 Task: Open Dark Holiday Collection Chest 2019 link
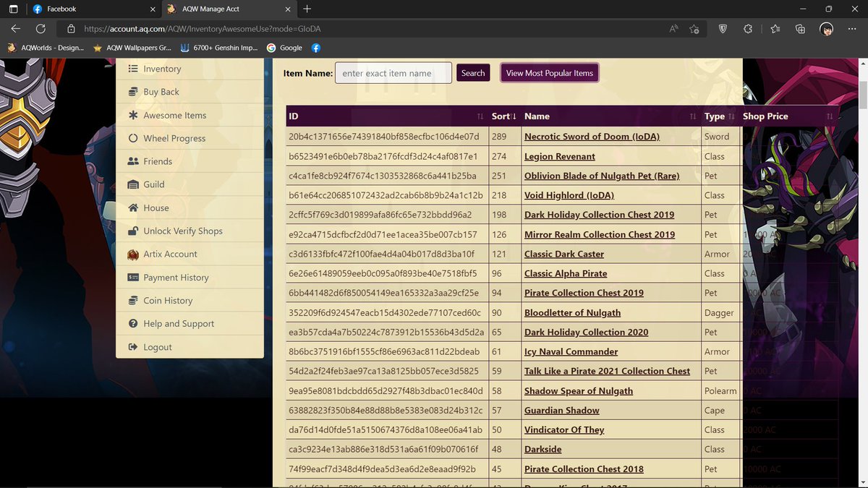(x=599, y=215)
